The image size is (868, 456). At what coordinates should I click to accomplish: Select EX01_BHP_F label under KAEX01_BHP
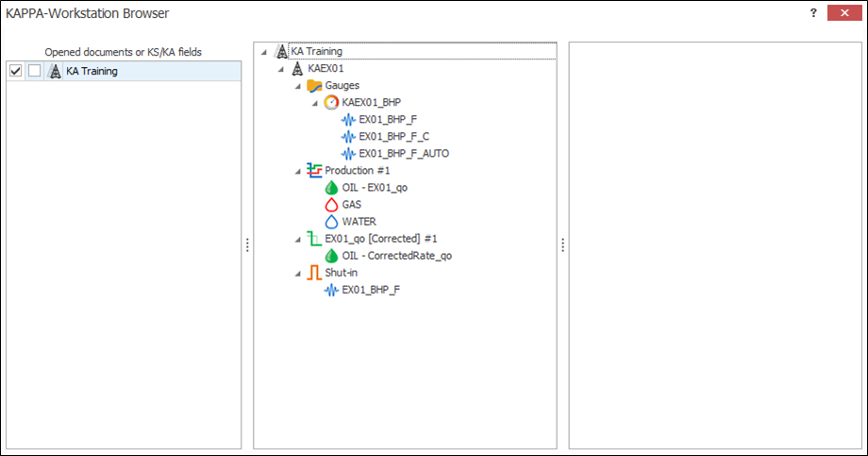(x=388, y=119)
